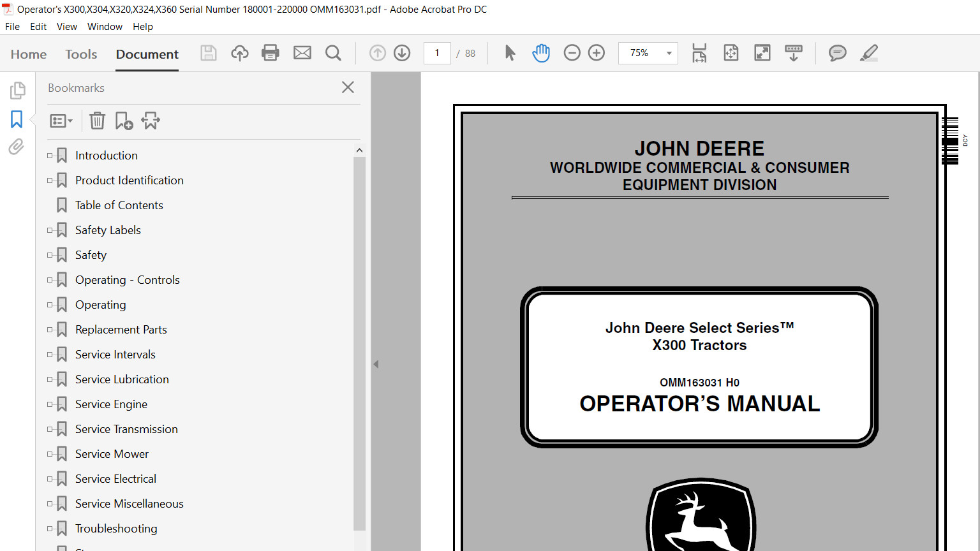Click the bookmarks panel scrollbar thumb

click(359, 343)
